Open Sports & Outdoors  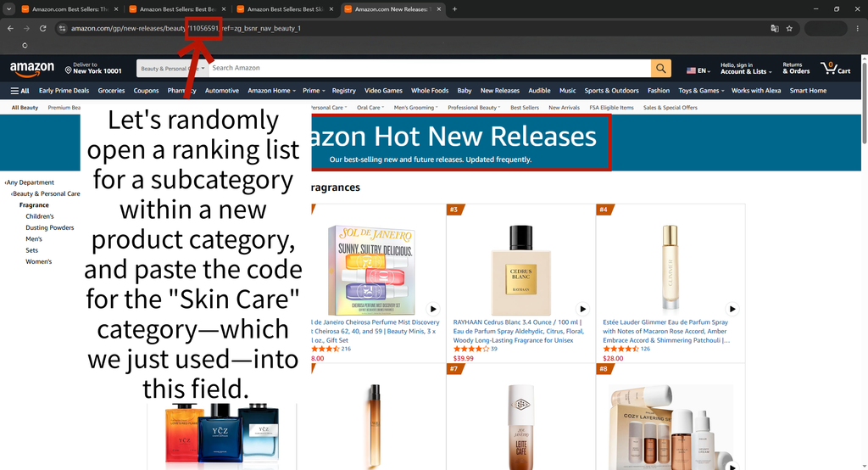tap(612, 90)
